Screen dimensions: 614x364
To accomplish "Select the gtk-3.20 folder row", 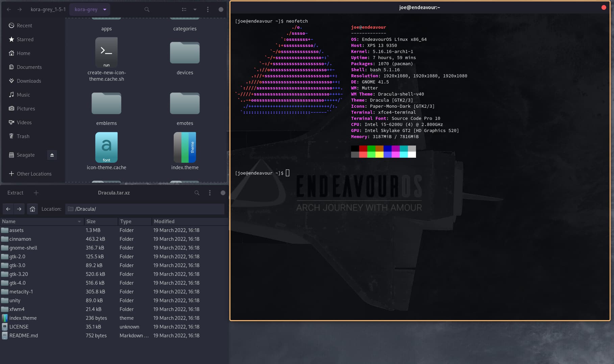I will coord(114,274).
